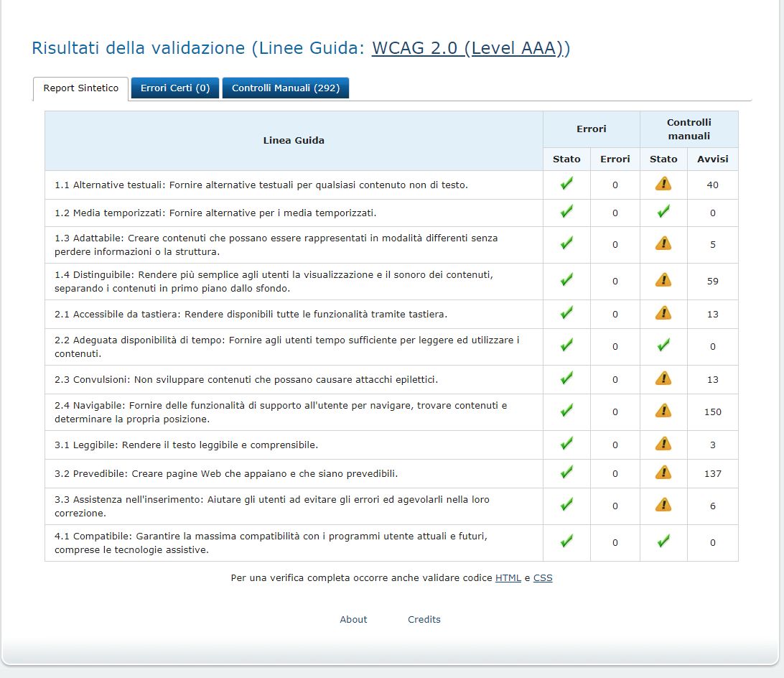Follow the CSS validation link

pos(543,578)
